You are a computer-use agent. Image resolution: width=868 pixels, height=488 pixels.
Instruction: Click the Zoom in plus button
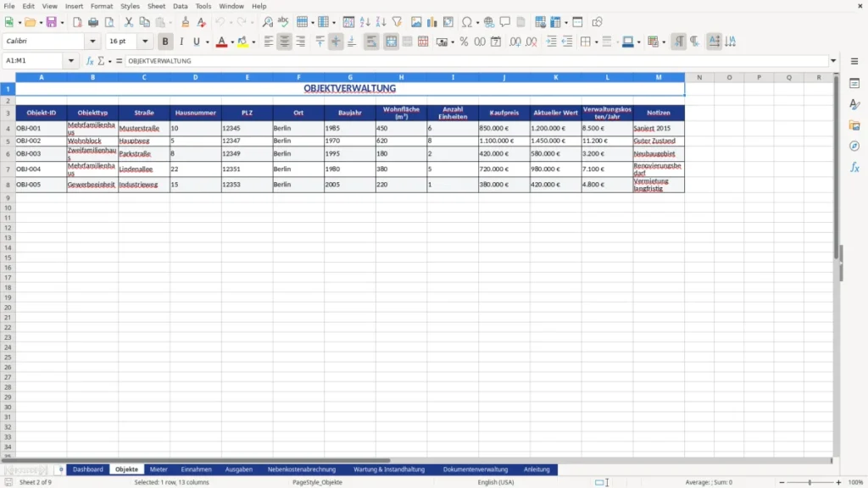[838, 482]
